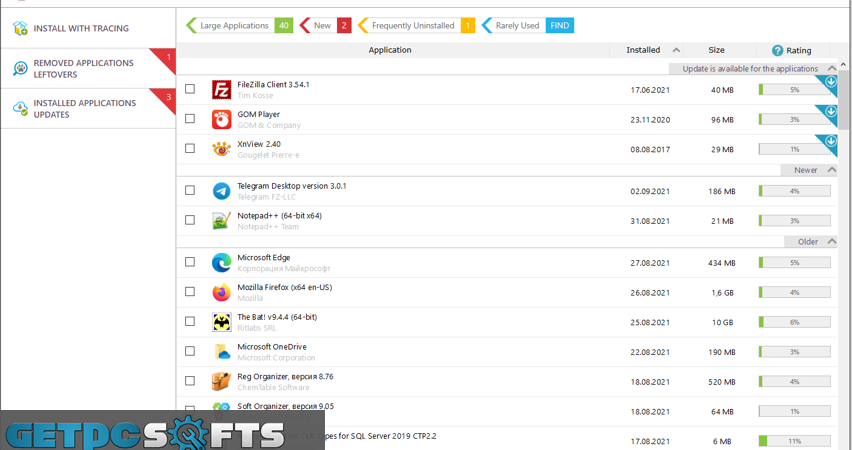The width and height of the screenshot is (852, 450).
Task: Open Installed Applications Updates section
Action: [88, 109]
